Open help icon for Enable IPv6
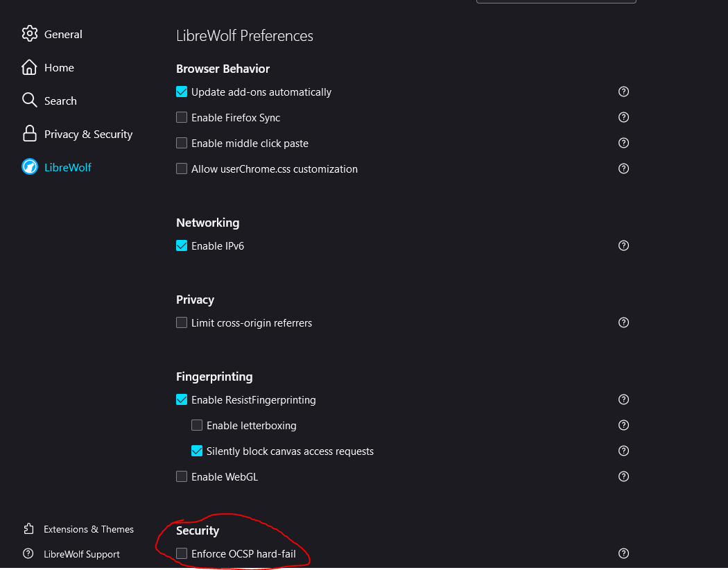Viewport: 728px width, 570px height. click(623, 245)
